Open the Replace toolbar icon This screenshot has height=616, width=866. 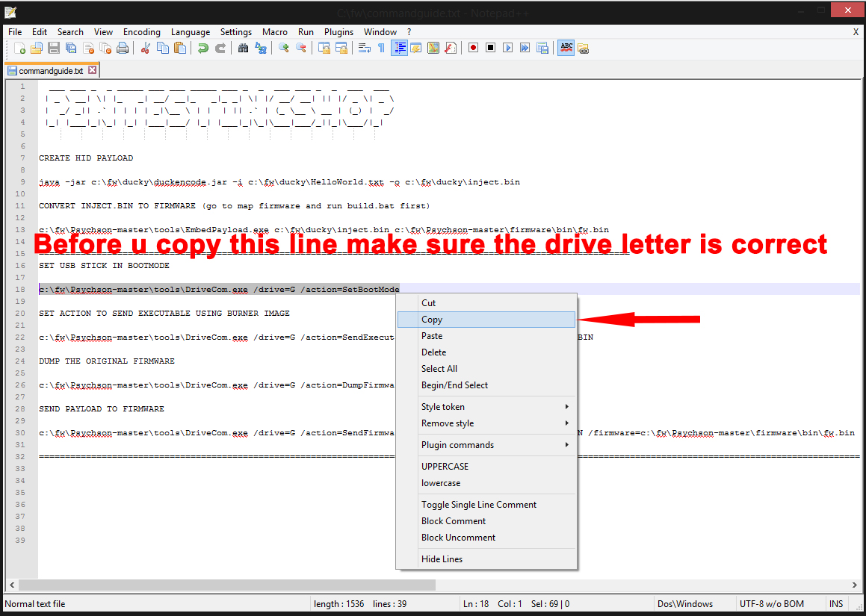(x=260, y=48)
